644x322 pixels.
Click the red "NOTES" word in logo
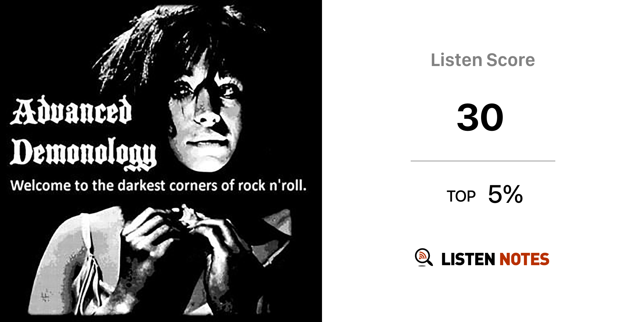[x=524, y=259]
